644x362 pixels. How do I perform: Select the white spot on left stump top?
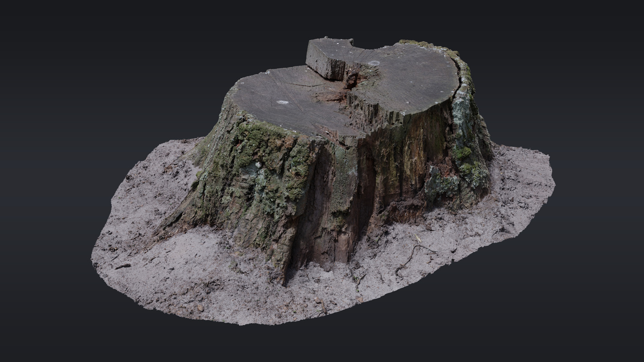click(282, 102)
